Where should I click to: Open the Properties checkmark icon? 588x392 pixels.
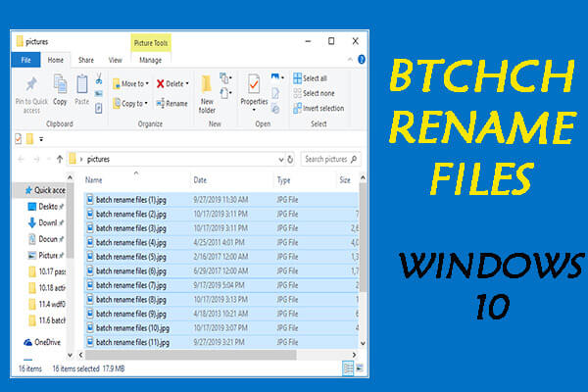[254, 83]
